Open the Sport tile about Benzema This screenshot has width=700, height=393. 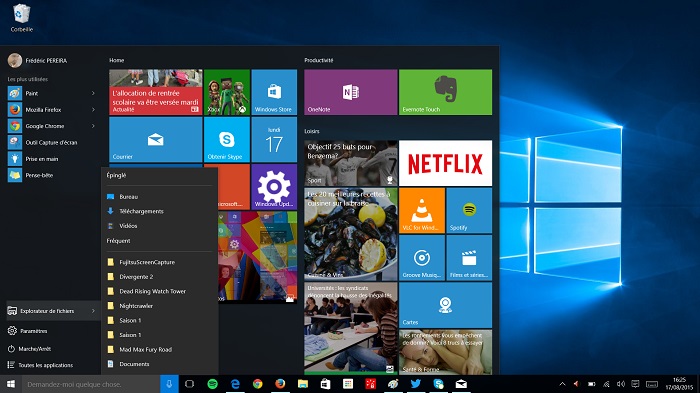[x=350, y=163]
